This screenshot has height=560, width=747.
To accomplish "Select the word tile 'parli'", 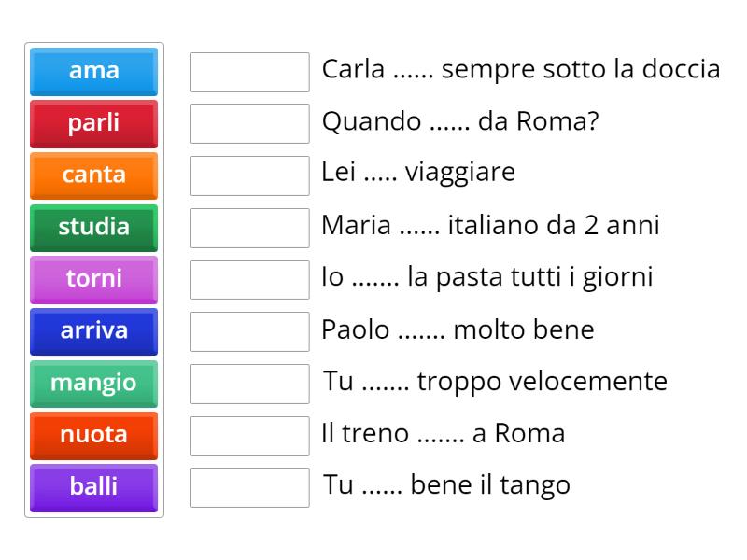I will 93,123.
